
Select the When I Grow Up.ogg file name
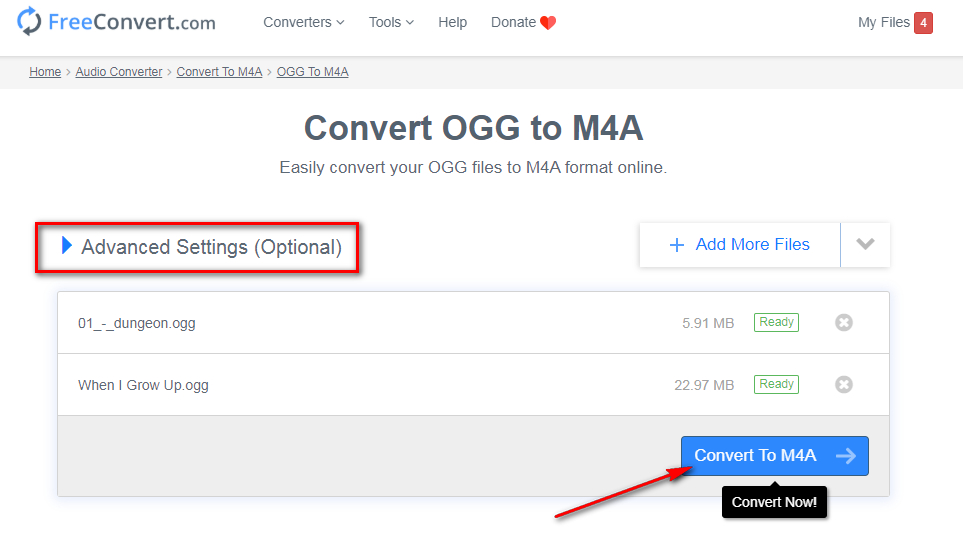pyautogui.click(x=143, y=385)
